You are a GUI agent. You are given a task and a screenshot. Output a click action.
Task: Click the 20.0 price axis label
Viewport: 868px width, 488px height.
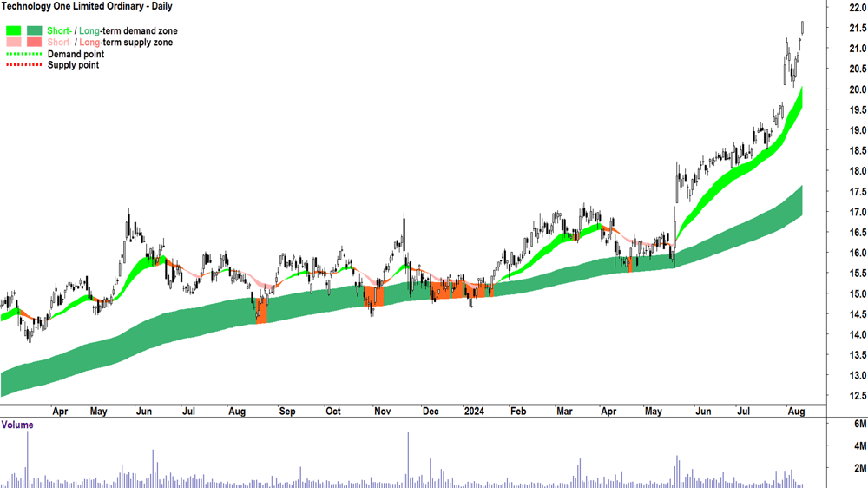[858, 89]
